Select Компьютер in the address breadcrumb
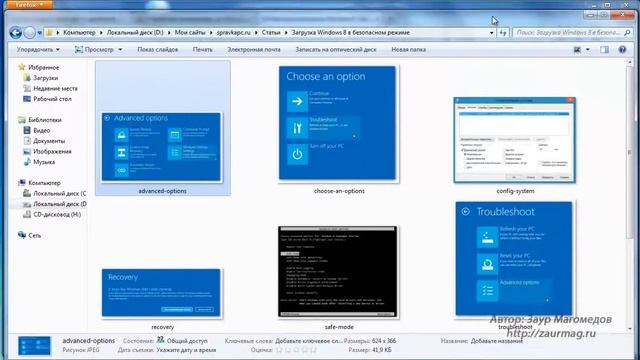 tap(79, 33)
